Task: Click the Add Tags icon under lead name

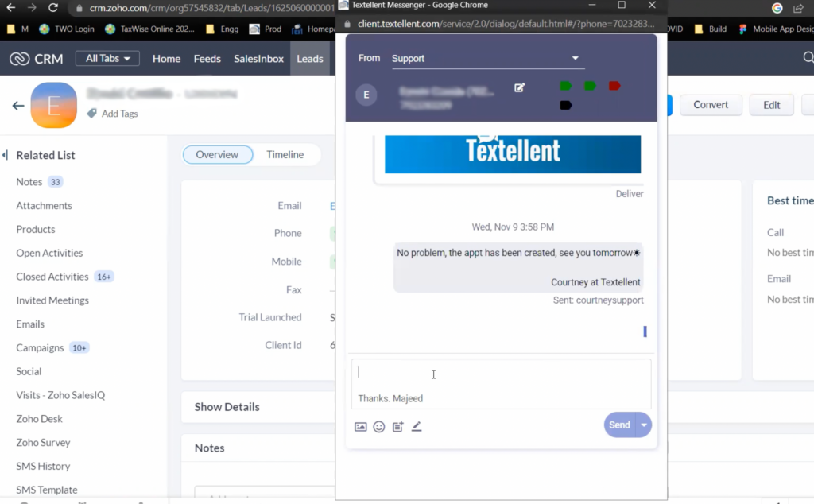Action: pyautogui.click(x=92, y=113)
